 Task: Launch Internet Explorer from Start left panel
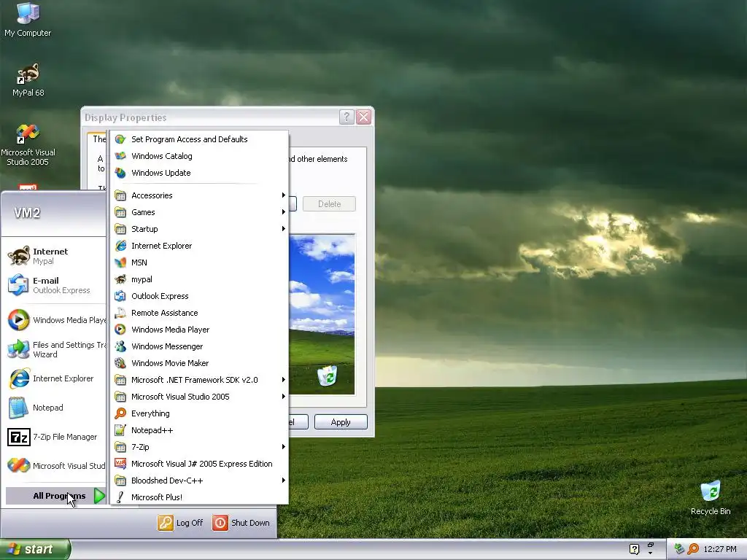click(x=55, y=378)
